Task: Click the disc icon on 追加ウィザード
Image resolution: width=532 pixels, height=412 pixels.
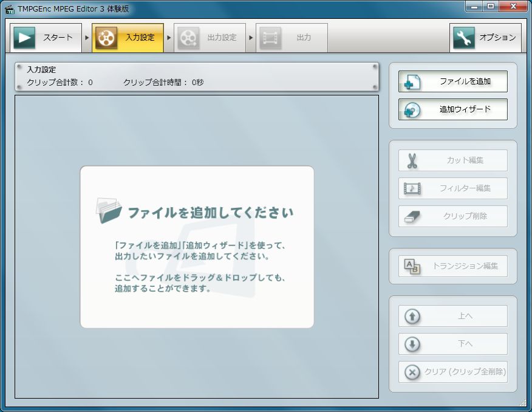Action: pos(412,110)
